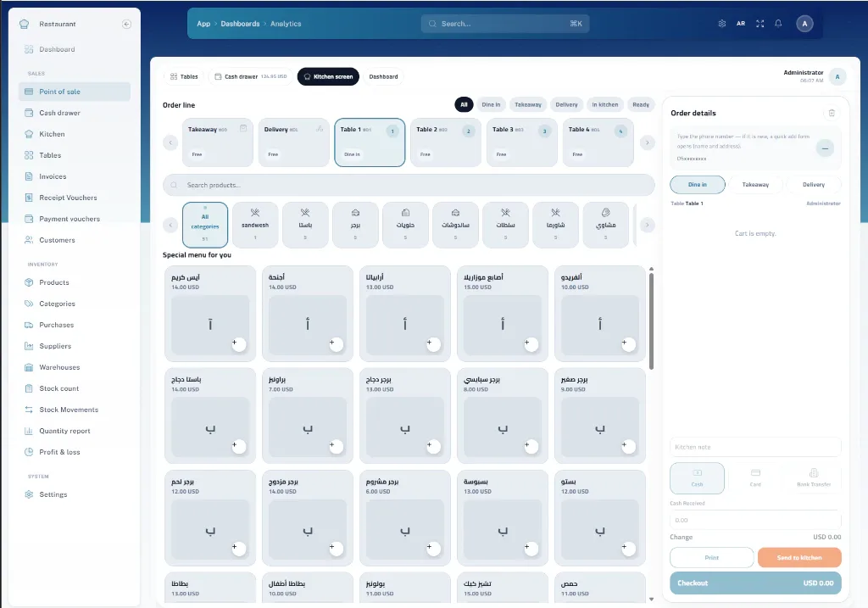This screenshot has width=868, height=608.
Task: Clear order with trash icon in Order details
Action: pos(832,113)
